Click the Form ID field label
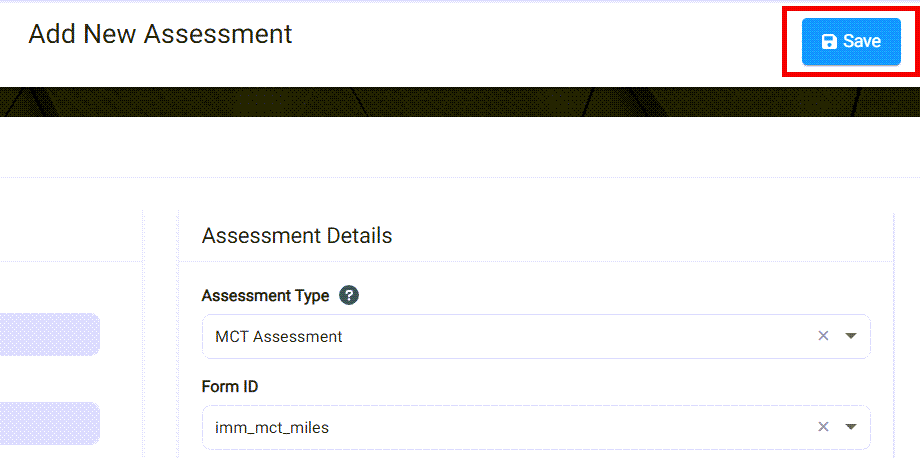 [x=230, y=387]
